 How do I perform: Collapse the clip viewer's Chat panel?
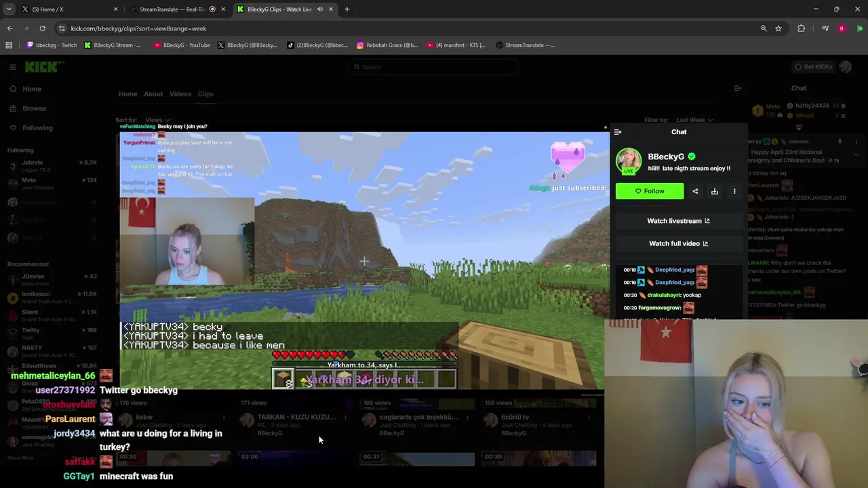pos(618,132)
